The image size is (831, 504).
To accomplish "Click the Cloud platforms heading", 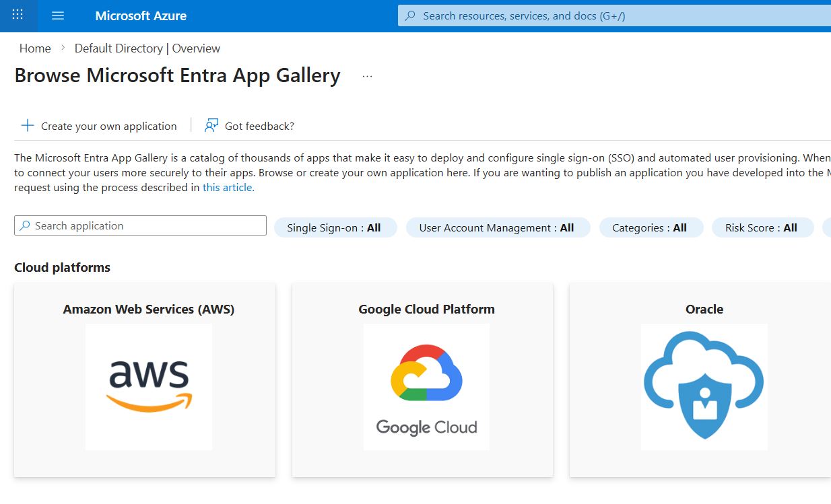I will (62, 267).
